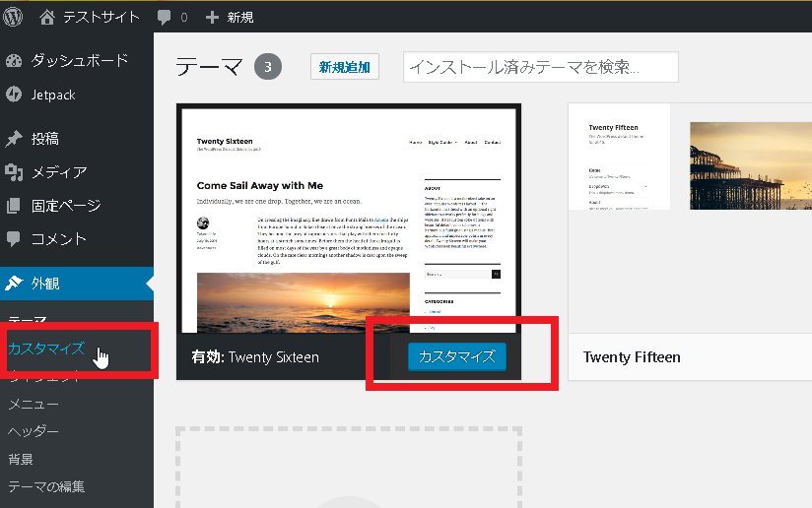Viewport: 812px width, 508px height.
Task: Click the plus 新規 icon
Action: pyautogui.click(x=212, y=17)
